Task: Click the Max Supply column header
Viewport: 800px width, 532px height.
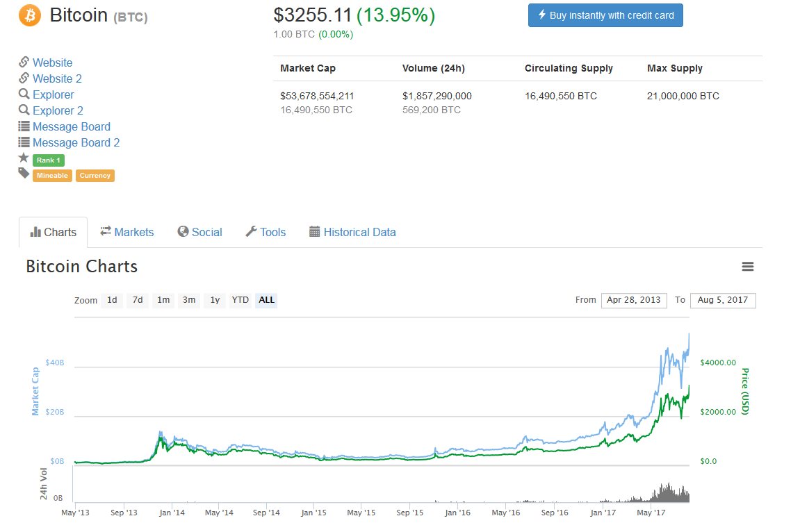Action: tap(674, 68)
